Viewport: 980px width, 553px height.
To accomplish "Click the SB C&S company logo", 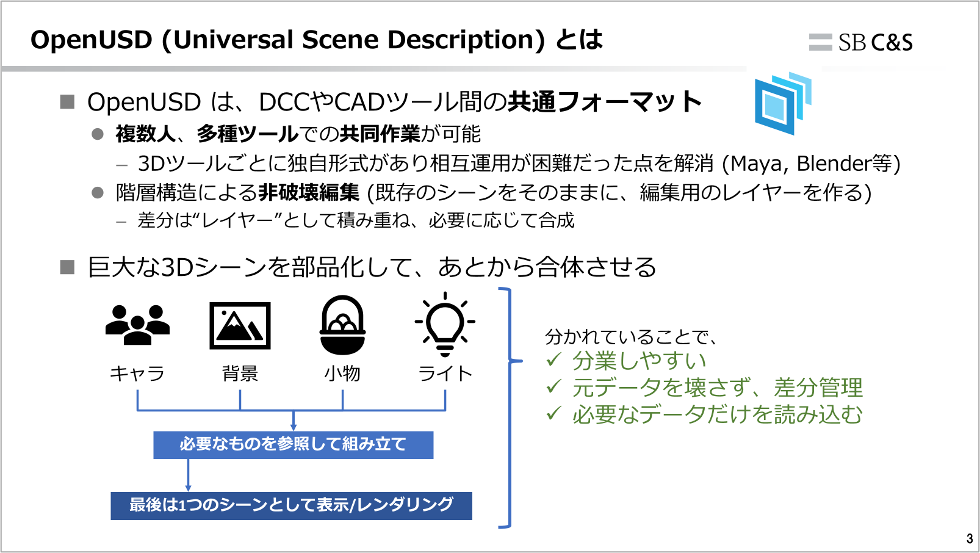I will pyautogui.click(x=861, y=42).
